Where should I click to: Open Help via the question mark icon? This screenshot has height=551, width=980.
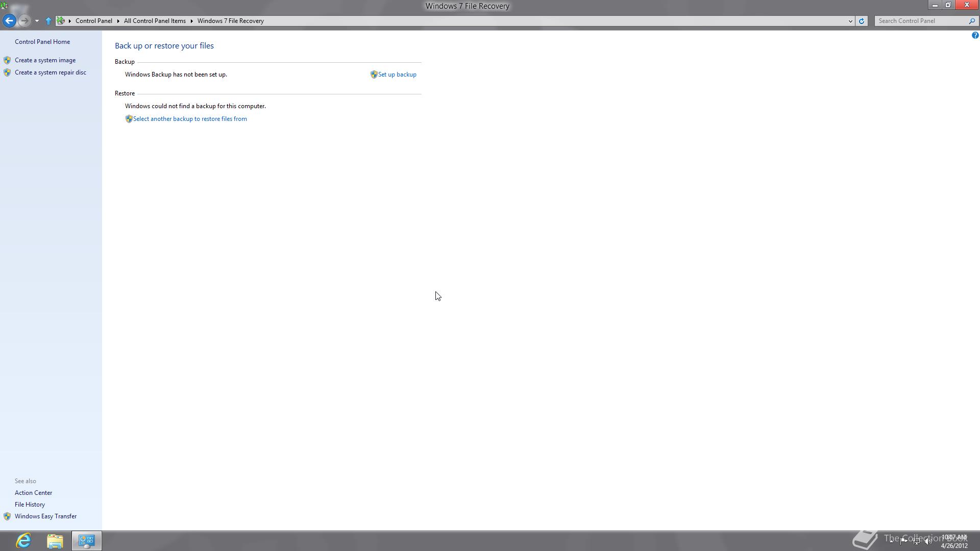click(x=975, y=35)
